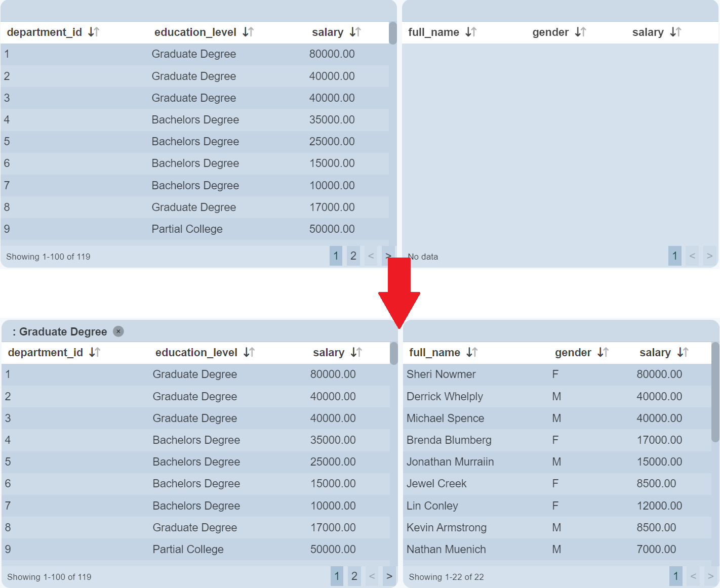Click the top-left table vertical scrollbar thumb

click(393, 33)
